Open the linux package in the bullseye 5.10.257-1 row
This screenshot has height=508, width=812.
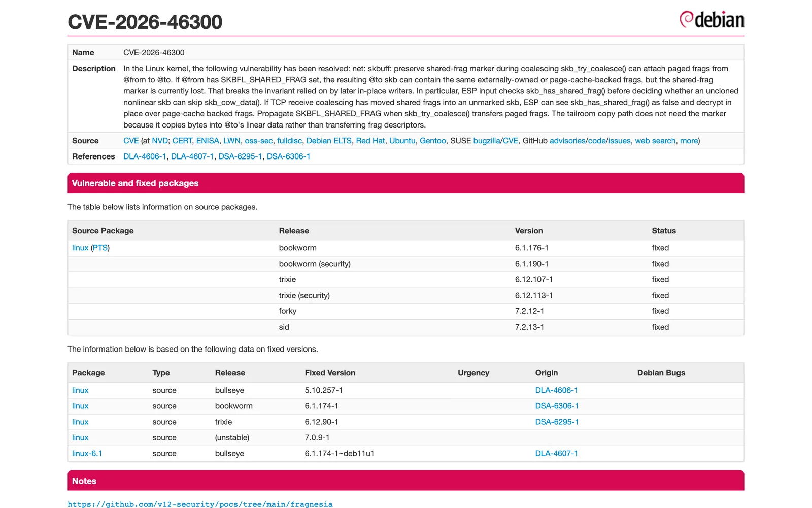pos(80,390)
